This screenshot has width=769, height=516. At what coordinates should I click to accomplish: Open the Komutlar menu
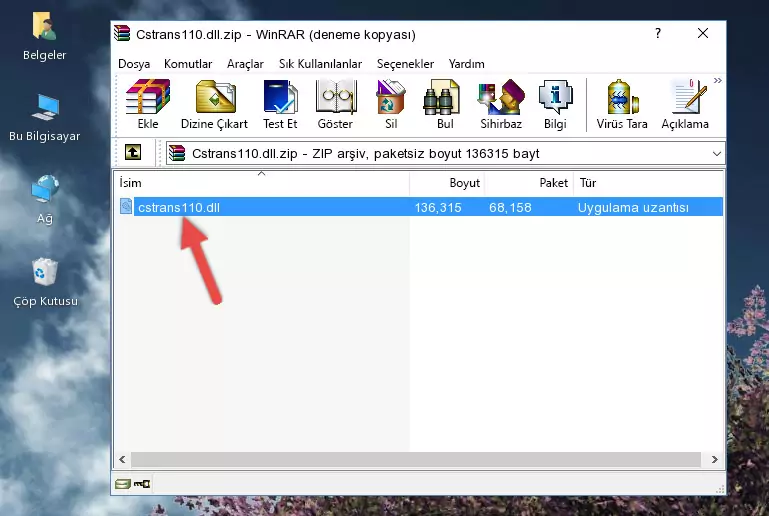tap(188, 64)
